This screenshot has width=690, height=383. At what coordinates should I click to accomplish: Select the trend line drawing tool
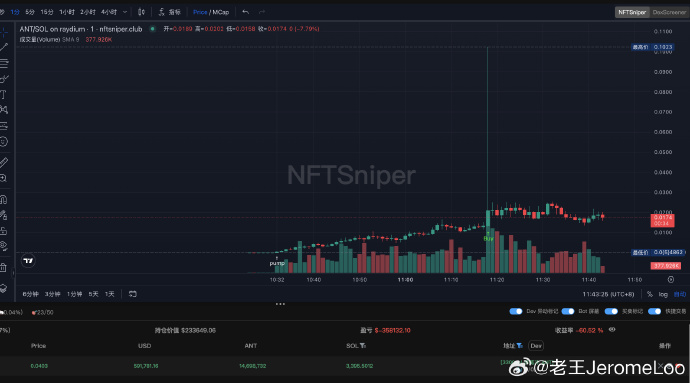coord(4,47)
